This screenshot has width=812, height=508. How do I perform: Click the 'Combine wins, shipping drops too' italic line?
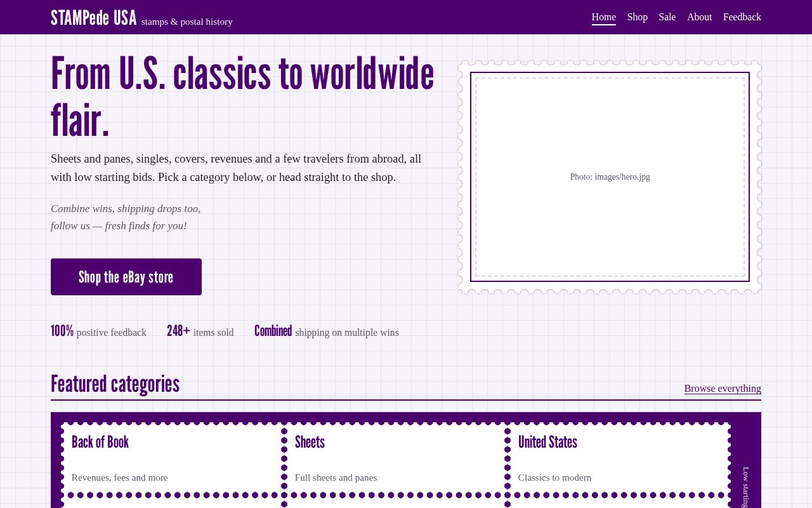pyautogui.click(x=126, y=208)
